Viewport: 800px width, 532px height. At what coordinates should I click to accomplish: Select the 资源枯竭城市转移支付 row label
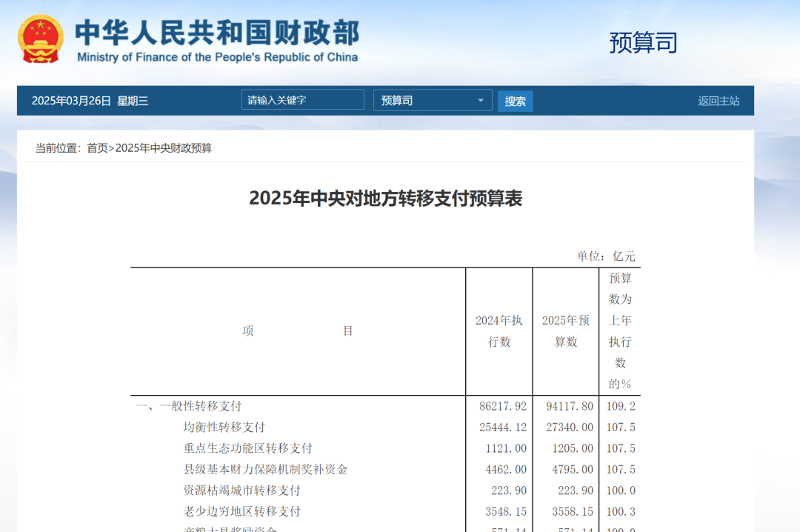tap(242, 491)
